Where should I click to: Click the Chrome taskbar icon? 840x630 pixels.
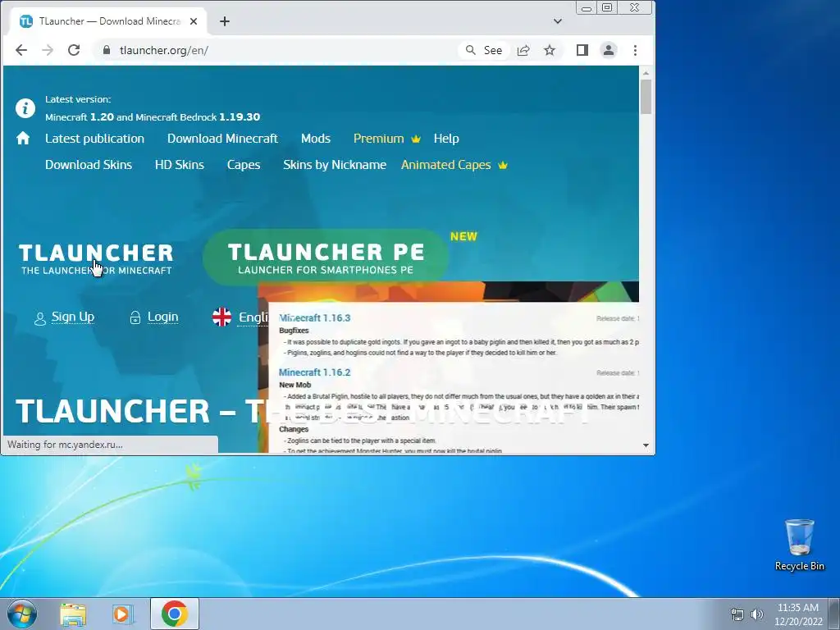tap(175, 614)
